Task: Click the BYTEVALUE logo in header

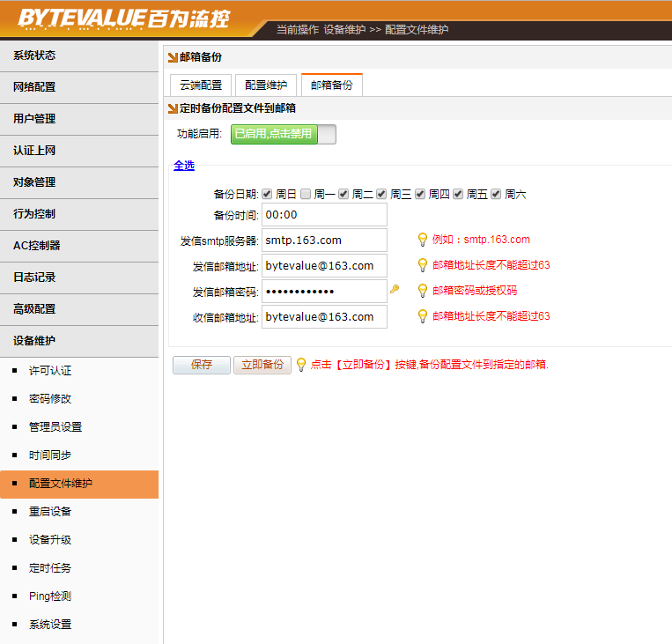Action: pos(122,18)
